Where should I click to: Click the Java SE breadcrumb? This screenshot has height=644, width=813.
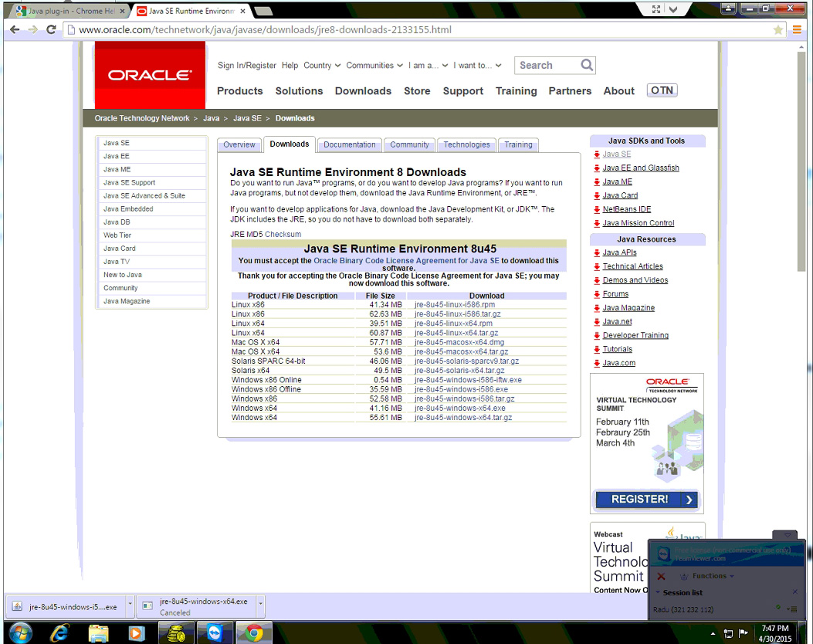click(x=247, y=118)
